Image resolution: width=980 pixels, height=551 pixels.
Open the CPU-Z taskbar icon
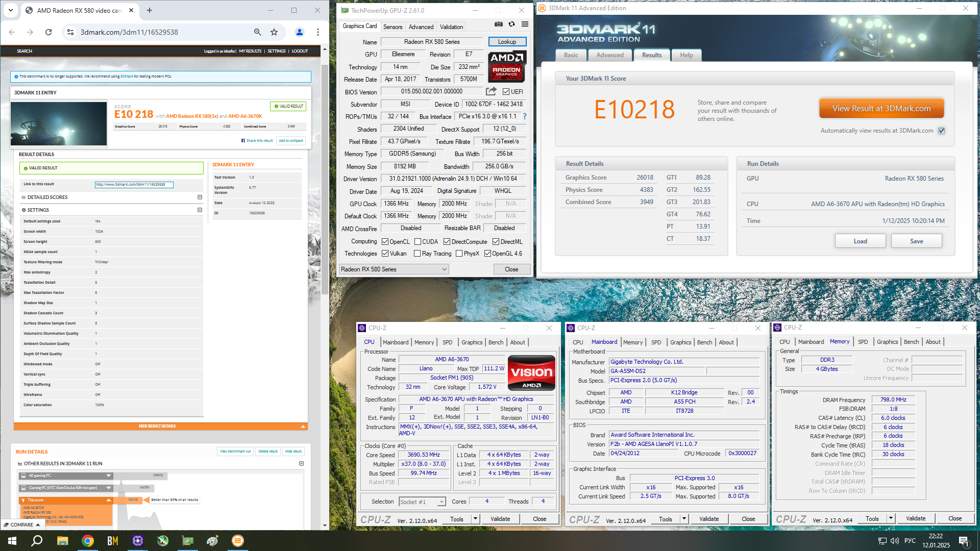pos(138,541)
